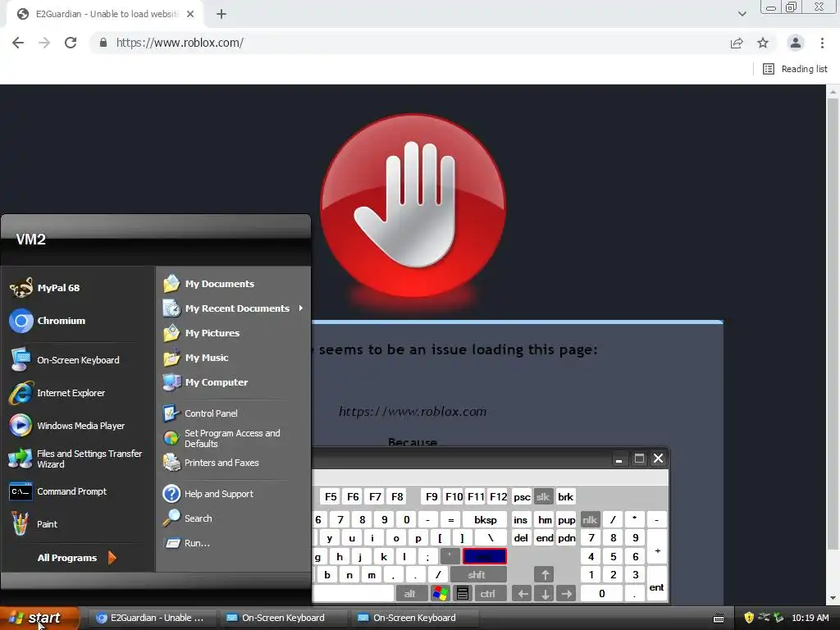Toggle slk key on On-Screen Keyboard
Viewport: 840px width, 630px height.
[x=543, y=496]
